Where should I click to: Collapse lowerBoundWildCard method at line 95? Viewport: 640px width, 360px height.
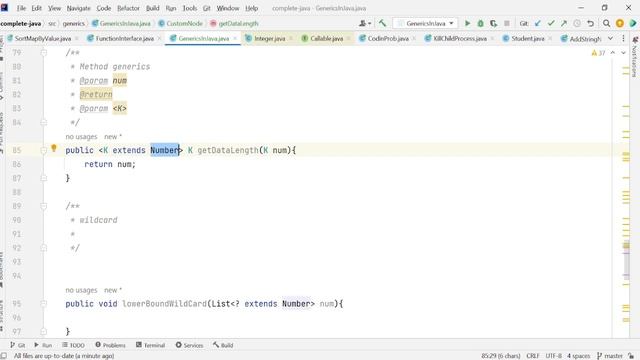click(x=44, y=304)
